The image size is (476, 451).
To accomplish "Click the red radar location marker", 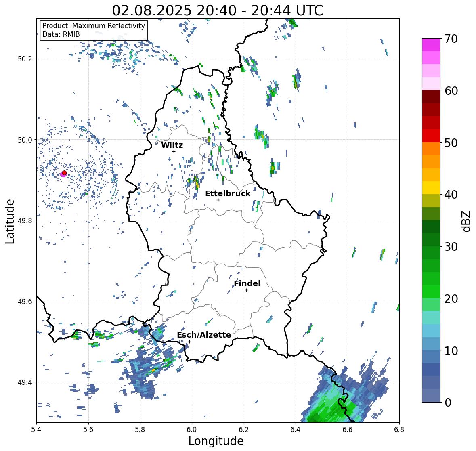I will [64, 173].
